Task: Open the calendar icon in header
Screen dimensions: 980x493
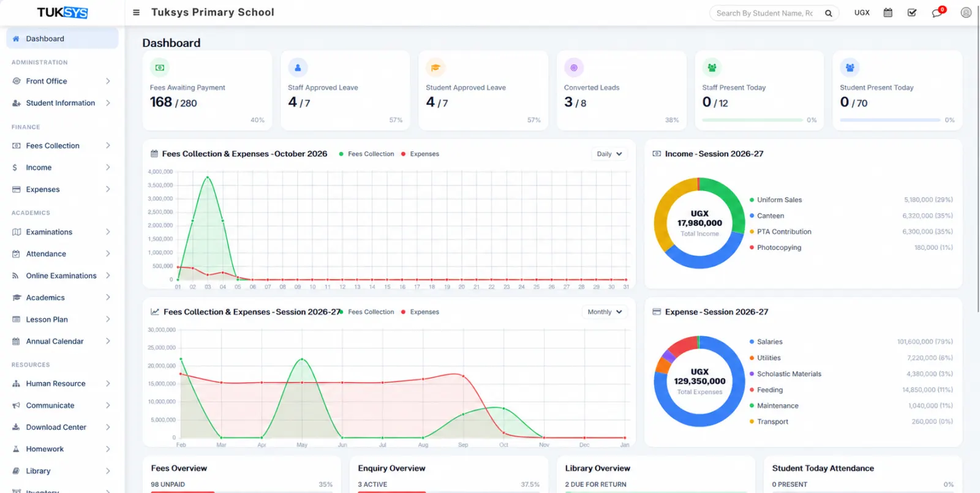Action: coord(888,12)
